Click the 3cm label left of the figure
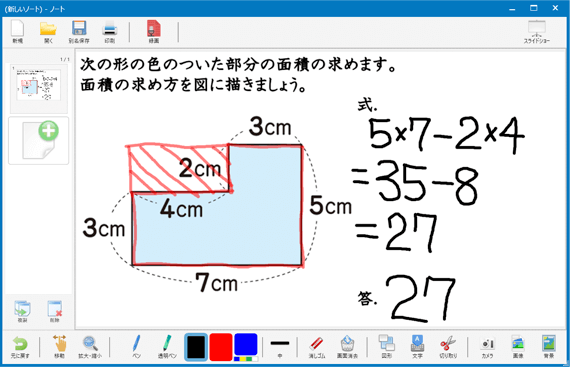Screen dimensions: 570x367 click(104, 228)
